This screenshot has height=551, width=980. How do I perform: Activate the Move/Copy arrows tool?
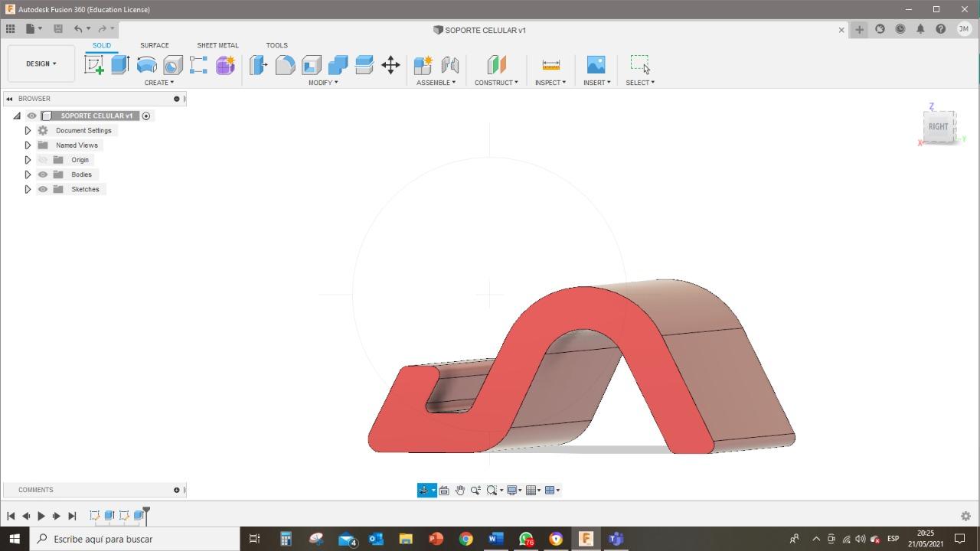pos(390,65)
